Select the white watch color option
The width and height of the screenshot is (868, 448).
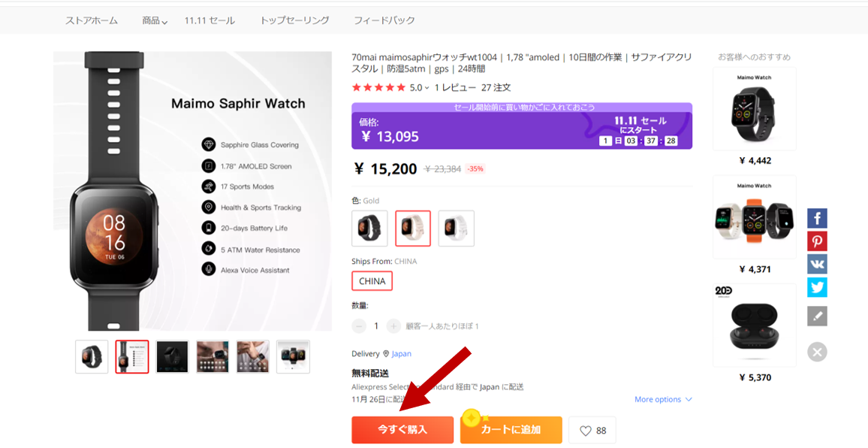(456, 228)
